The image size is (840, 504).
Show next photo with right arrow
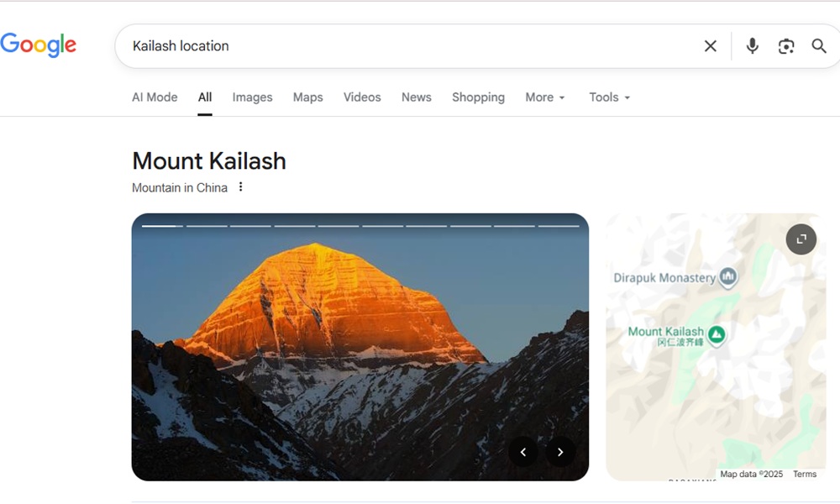pos(560,452)
